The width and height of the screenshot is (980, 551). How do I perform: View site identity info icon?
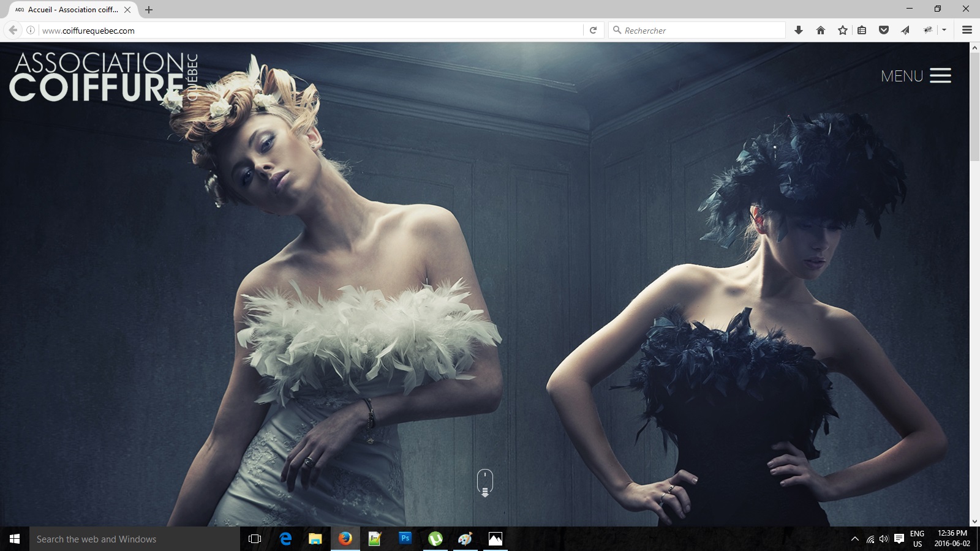30,30
